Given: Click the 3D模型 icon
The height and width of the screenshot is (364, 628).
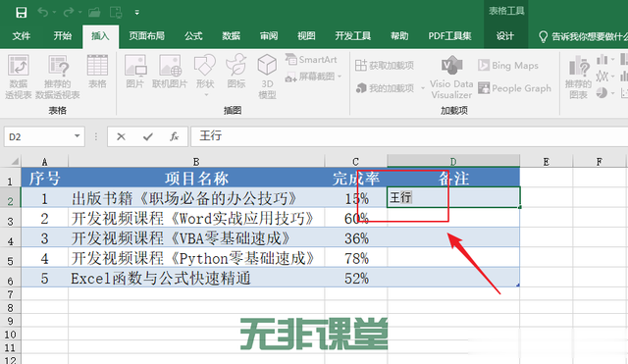Looking at the screenshot, I should click(x=267, y=77).
